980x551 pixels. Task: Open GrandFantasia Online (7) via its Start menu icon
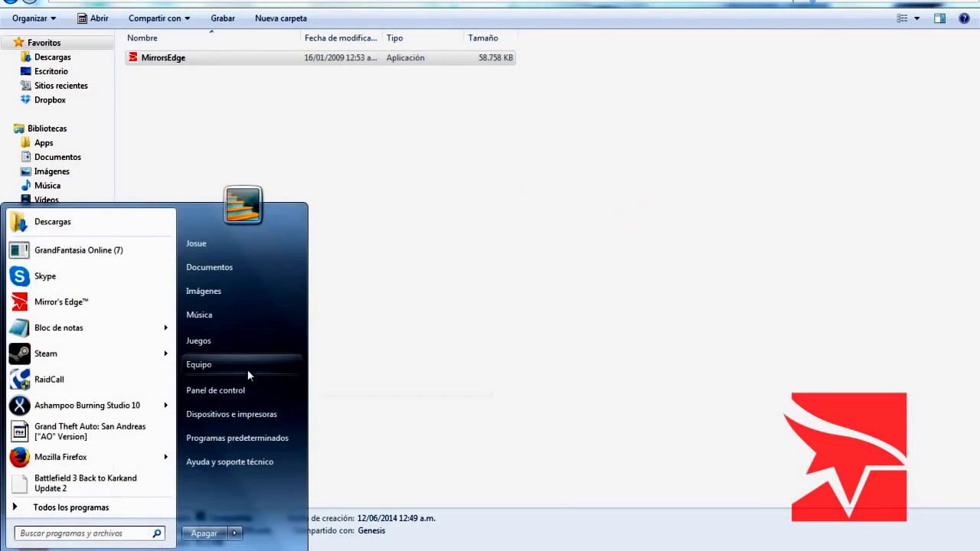click(19, 250)
